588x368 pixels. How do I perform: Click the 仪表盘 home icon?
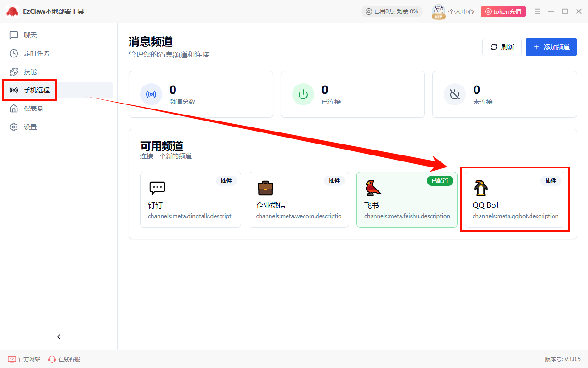coord(14,109)
